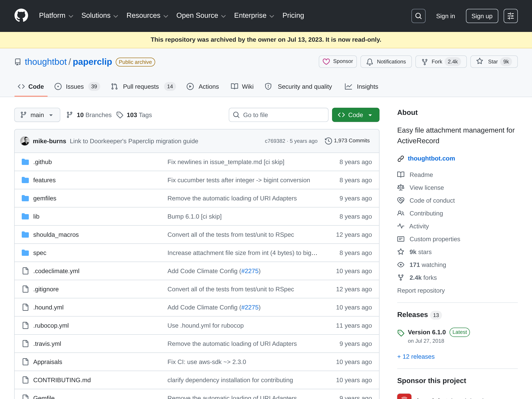
Task: Open the .rubocop.yml file
Action: pyautogui.click(x=51, y=325)
